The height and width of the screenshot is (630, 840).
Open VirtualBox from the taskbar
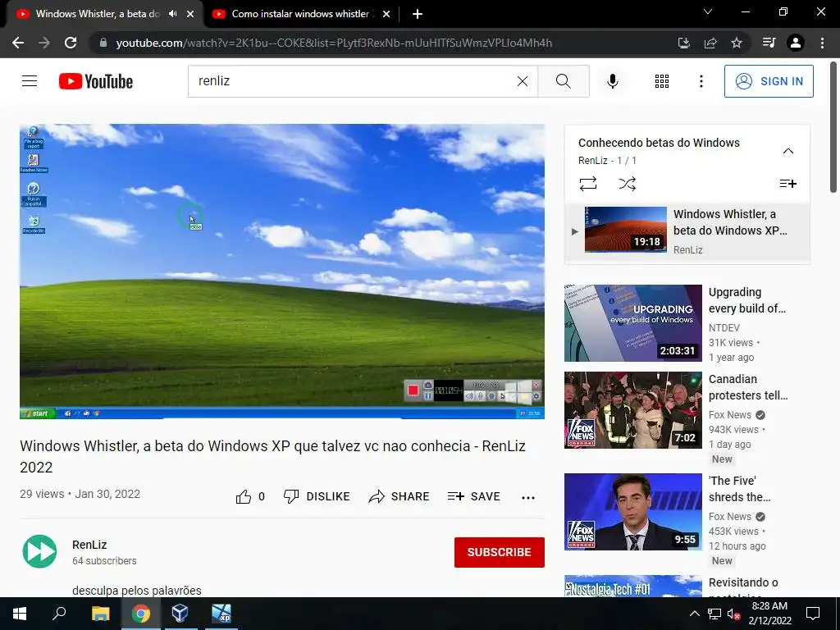(x=180, y=614)
